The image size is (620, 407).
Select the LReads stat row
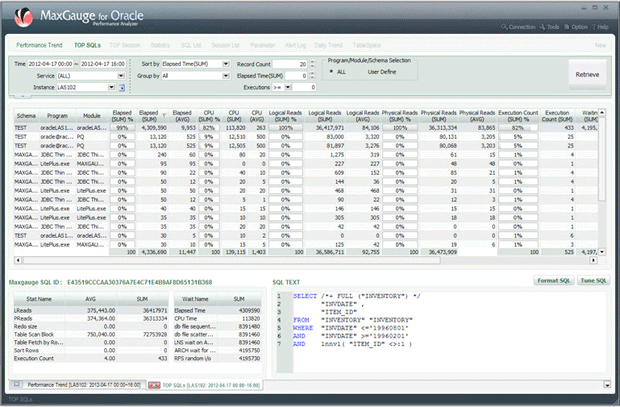click(91, 311)
